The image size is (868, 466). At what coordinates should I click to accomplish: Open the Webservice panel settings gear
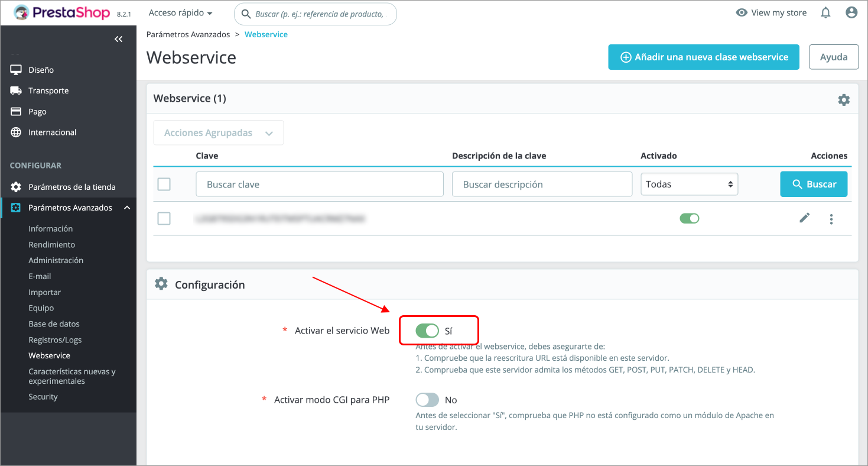pyautogui.click(x=844, y=99)
